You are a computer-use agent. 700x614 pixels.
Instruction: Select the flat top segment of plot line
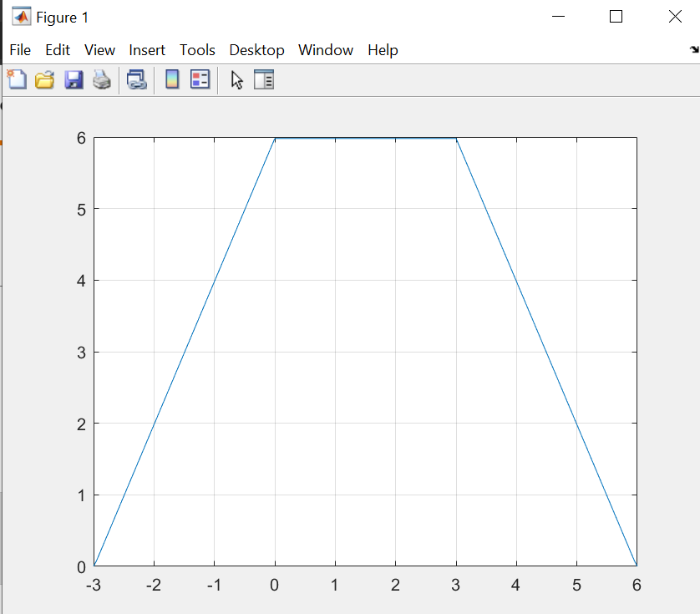(x=366, y=139)
